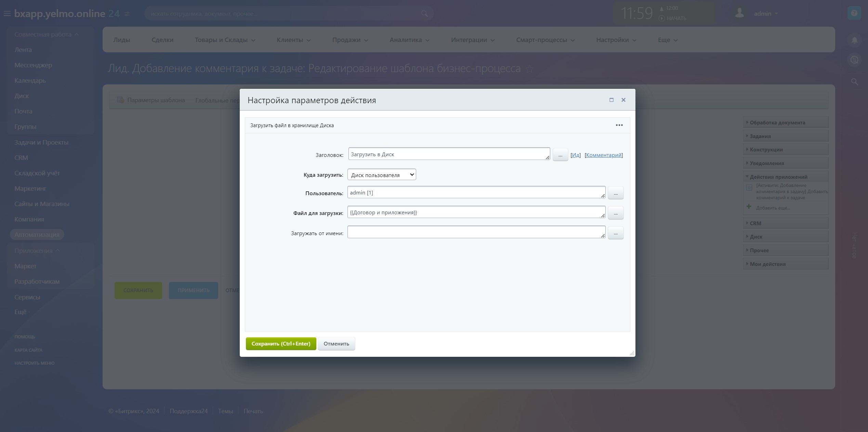The height and width of the screenshot is (432, 868).
Task: Click the Отменить button in the dialog
Action: pyautogui.click(x=336, y=343)
